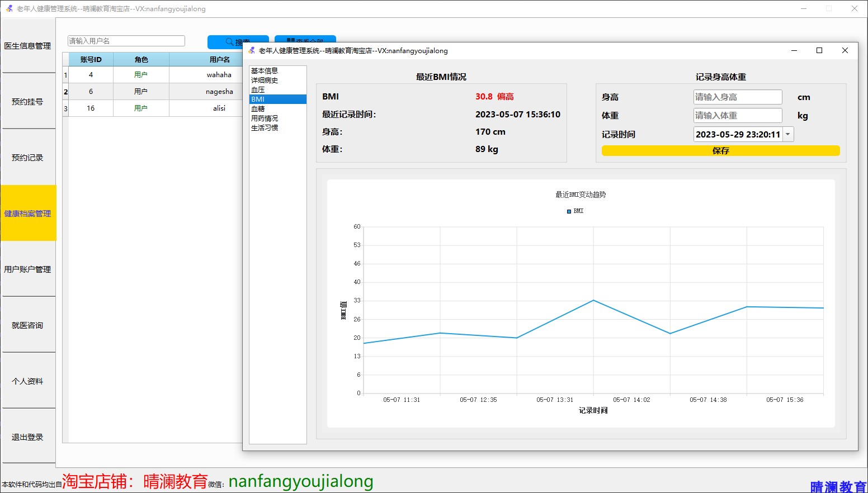Select 健康档案管理 in the sidebar
This screenshot has height=493, width=868.
28,214
